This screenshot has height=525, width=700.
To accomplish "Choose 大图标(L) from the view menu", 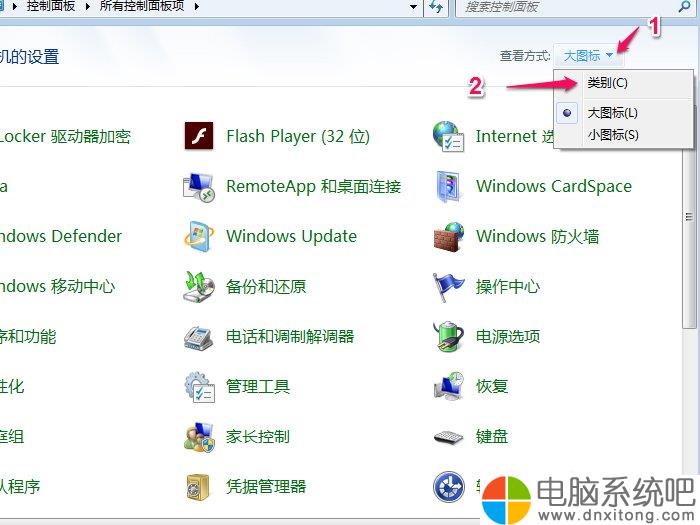I will pos(612,113).
